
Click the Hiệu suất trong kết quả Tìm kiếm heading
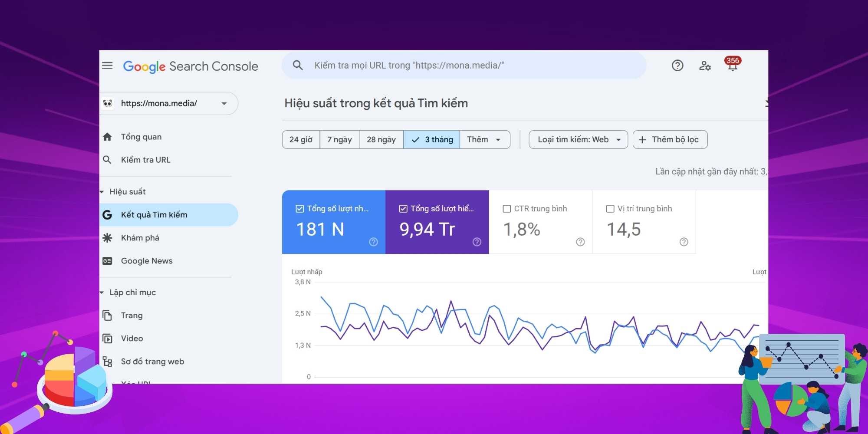coord(376,103)
